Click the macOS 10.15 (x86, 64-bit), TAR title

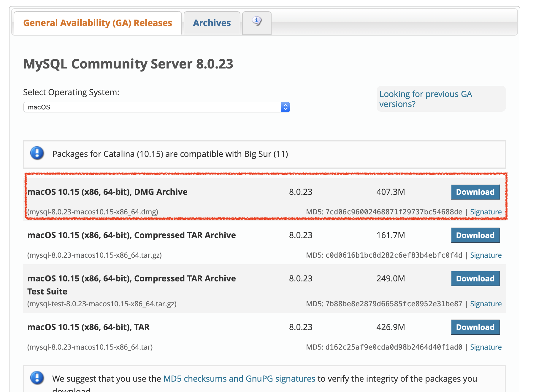tap(88, 327)
